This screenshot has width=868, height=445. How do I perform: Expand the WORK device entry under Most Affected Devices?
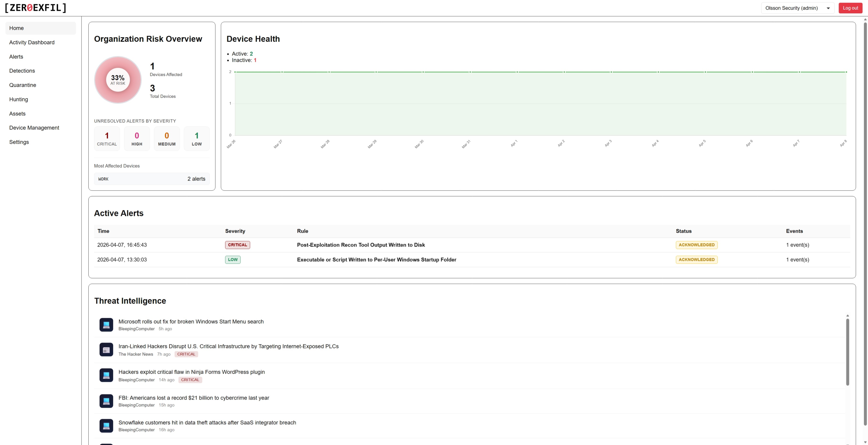(x=152, y=179)
